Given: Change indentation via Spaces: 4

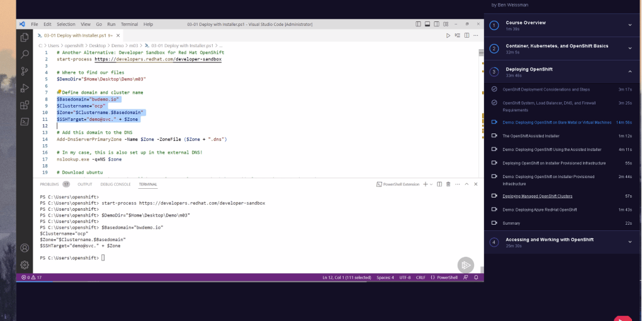Looking at the screenshot, I should pyautogui.click(x=385, y=278).
